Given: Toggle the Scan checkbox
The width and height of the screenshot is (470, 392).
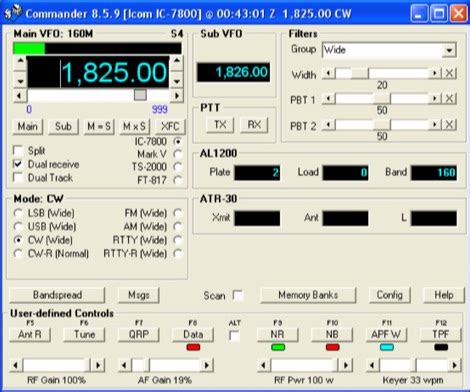Looking at the screenshot, I should point(238,295).
